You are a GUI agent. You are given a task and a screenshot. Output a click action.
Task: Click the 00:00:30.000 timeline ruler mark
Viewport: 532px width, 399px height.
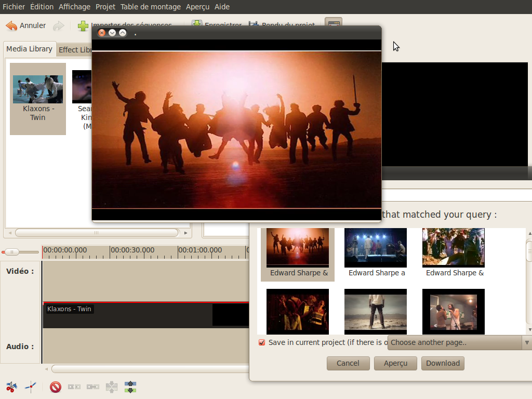pos(132,250)
